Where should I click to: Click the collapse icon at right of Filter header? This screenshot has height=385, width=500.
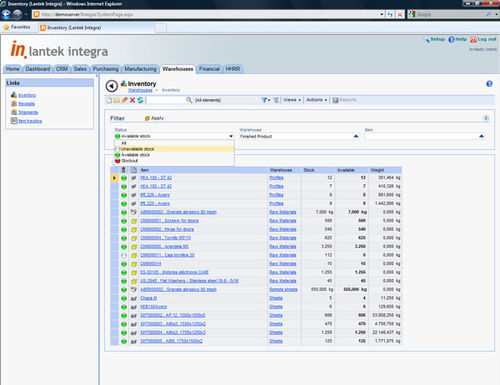(x=486, y=118)
